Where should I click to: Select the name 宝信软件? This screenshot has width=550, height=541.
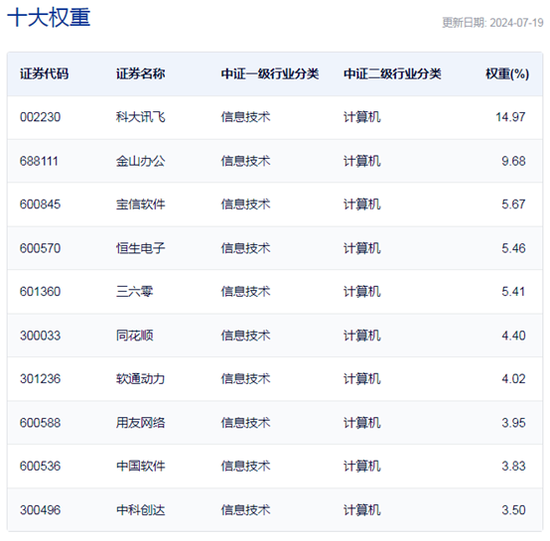pos(141,204)
